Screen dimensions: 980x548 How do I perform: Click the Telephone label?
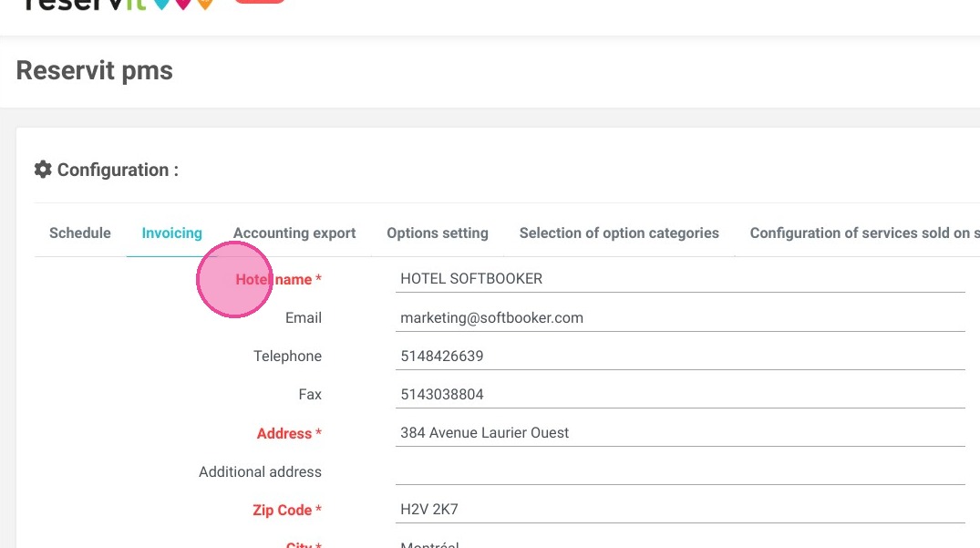[287, 357]
